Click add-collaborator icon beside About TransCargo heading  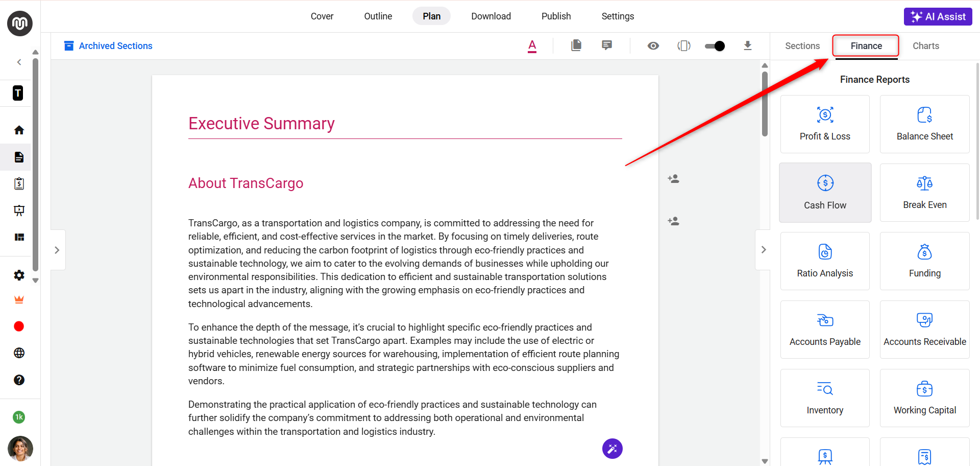pos(674,179)
